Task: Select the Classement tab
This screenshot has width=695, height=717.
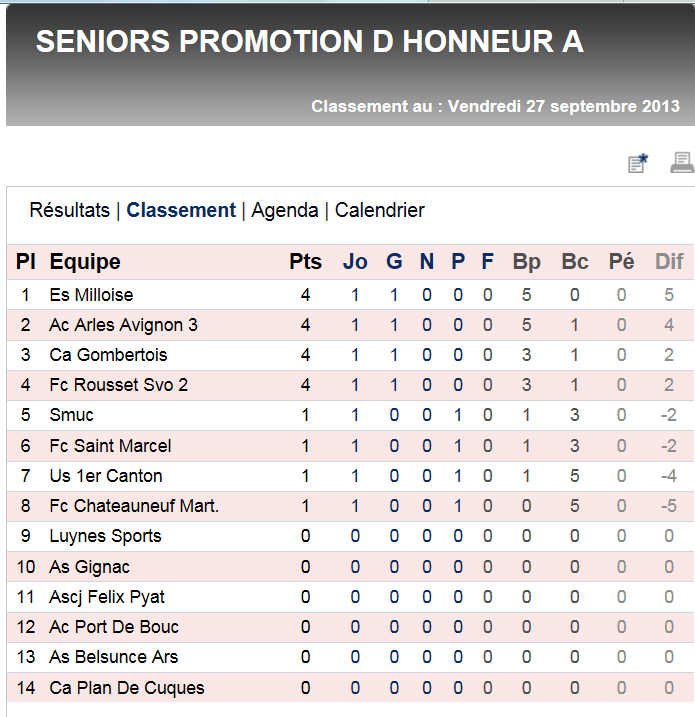Action: click(x=181, y=210)
